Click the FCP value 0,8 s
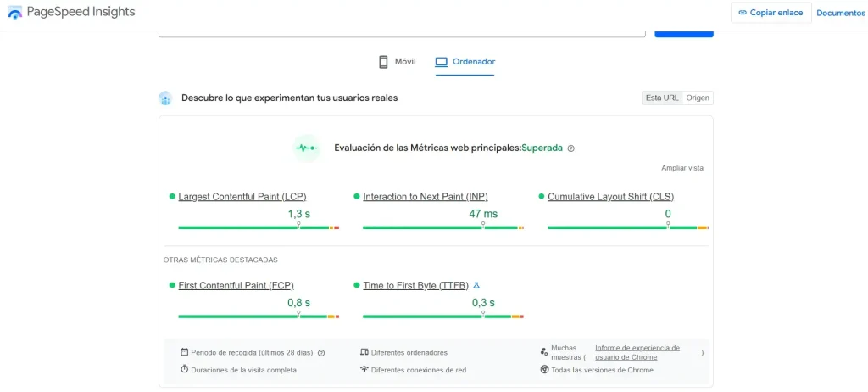Viewport: 868px width, 392px height. (299, 303)
